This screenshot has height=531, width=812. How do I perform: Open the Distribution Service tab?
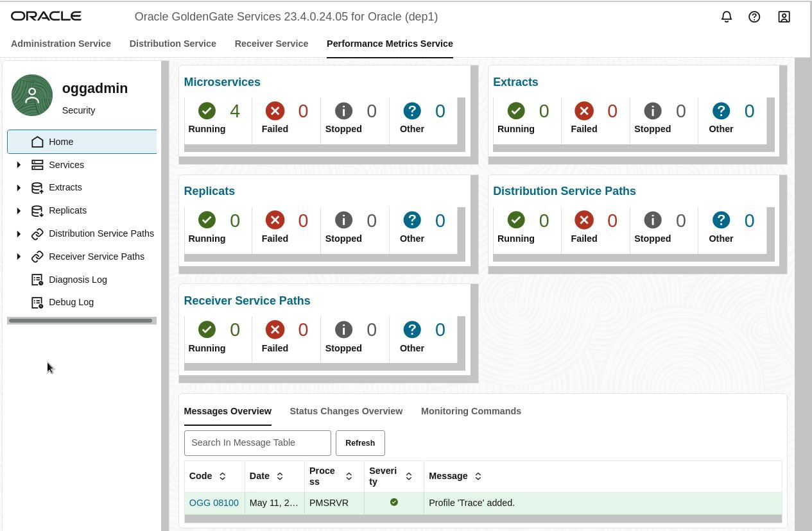pyautogui.click(x=173, y=44)
